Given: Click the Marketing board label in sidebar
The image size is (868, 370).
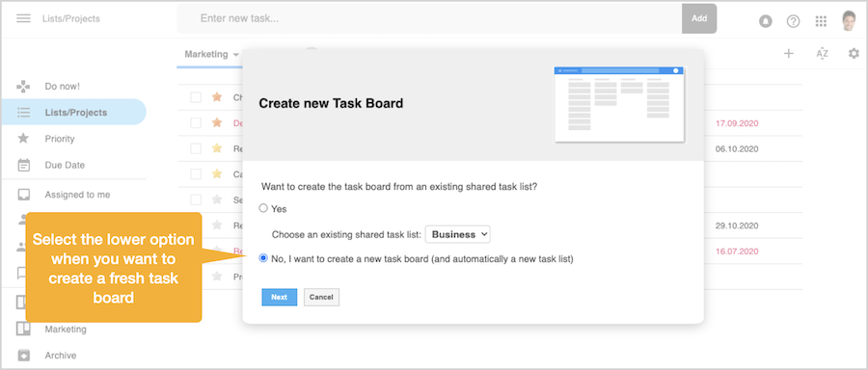Looking at the screenshot, I should tap(66, 330).
